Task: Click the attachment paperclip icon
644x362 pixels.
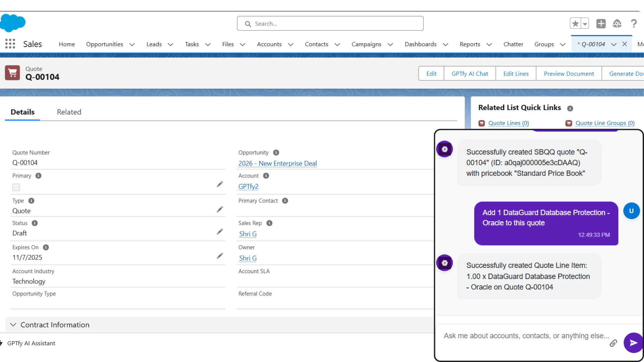Action: click(x=613, y=343)
